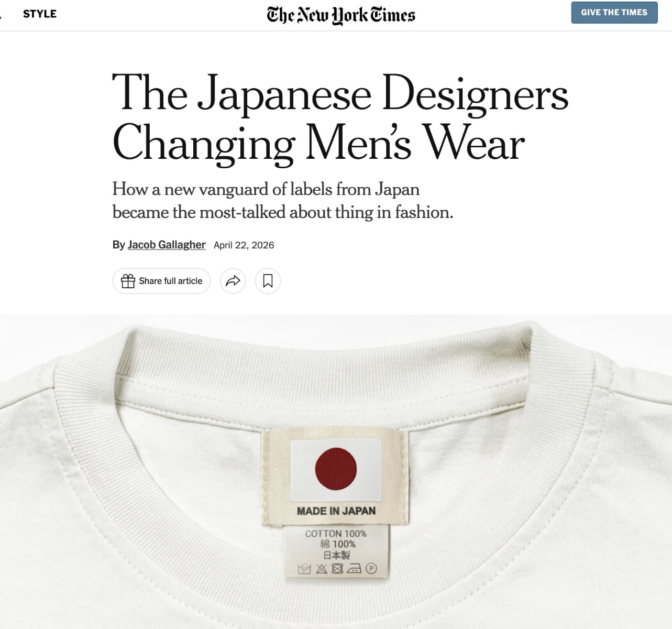Click the wash tub care symbol
The height and width of the screenshot is (629, 672).
pos(304,569)
